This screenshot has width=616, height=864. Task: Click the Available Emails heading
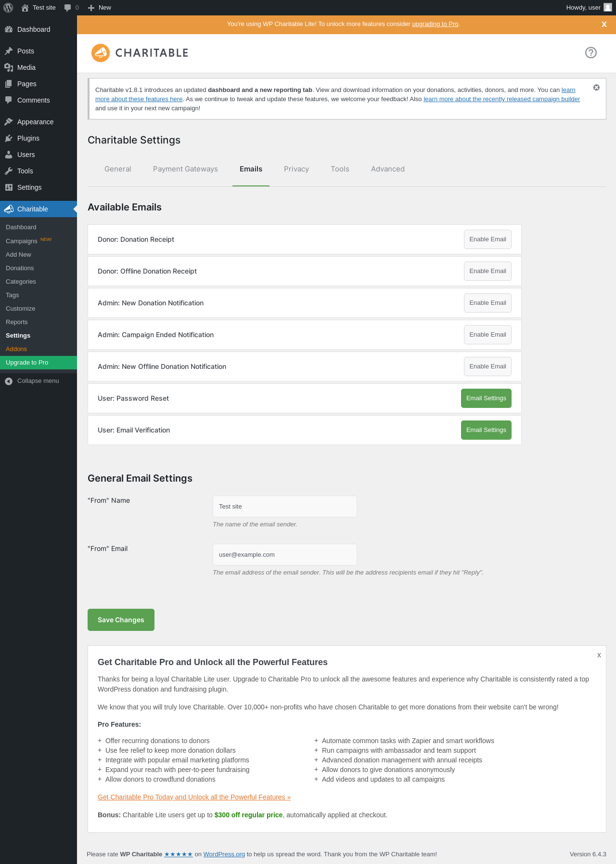(125, 207)
